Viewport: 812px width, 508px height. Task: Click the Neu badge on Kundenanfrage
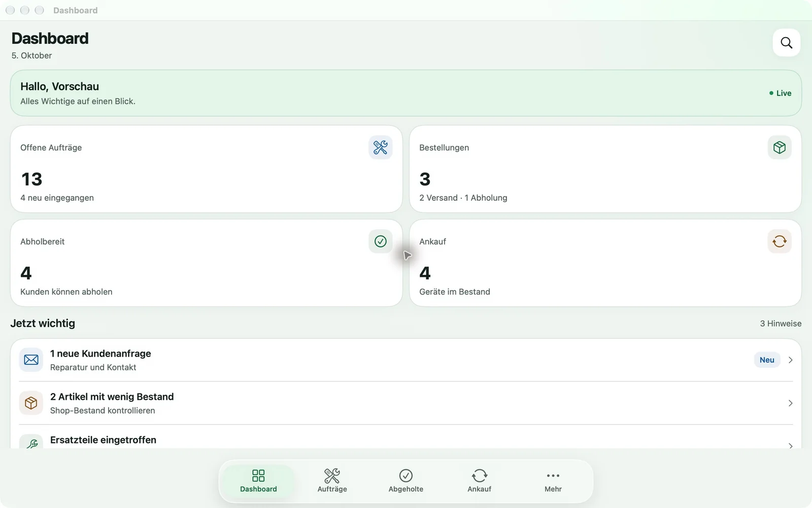tap(767, 360)
